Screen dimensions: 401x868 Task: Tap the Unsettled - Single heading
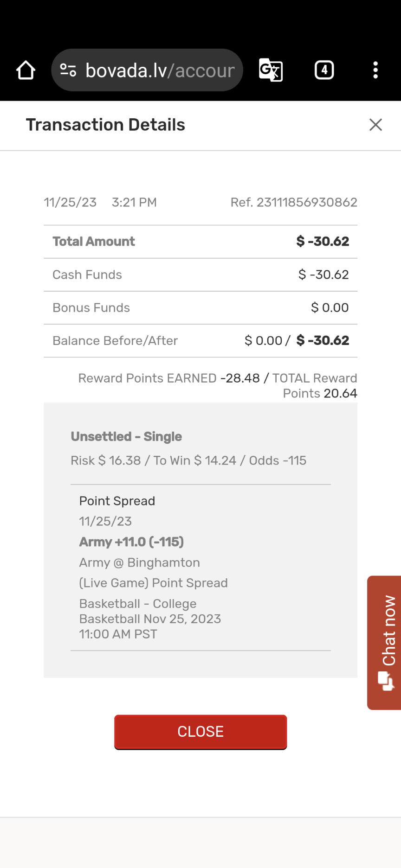(x=126, y=437)
